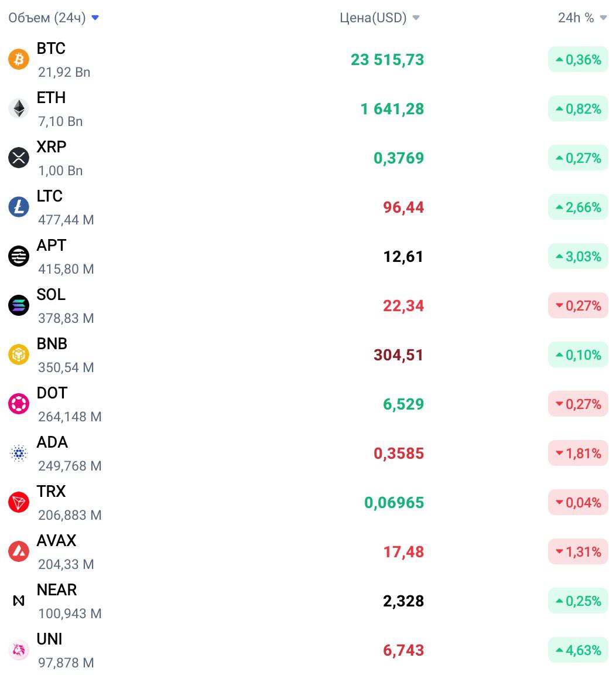Select the Polkadot DOT icon
616x692 pixels.
tap(19, 404)
